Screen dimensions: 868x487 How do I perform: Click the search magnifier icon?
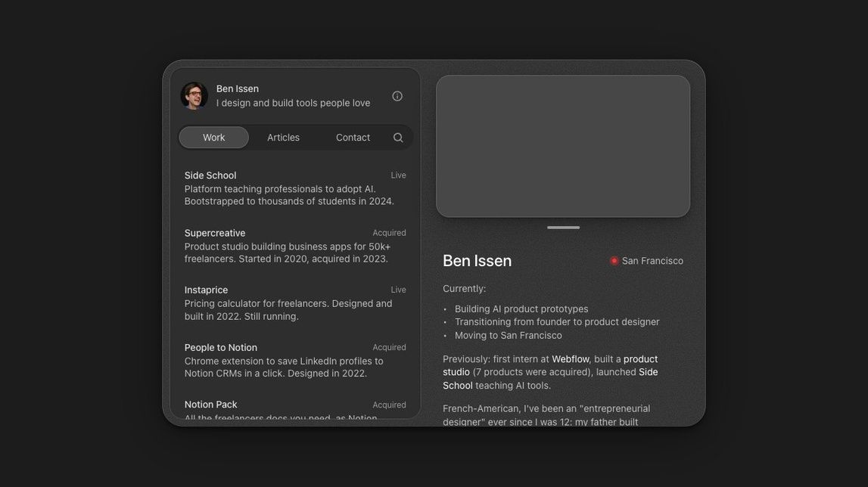[x=397, y=136]
